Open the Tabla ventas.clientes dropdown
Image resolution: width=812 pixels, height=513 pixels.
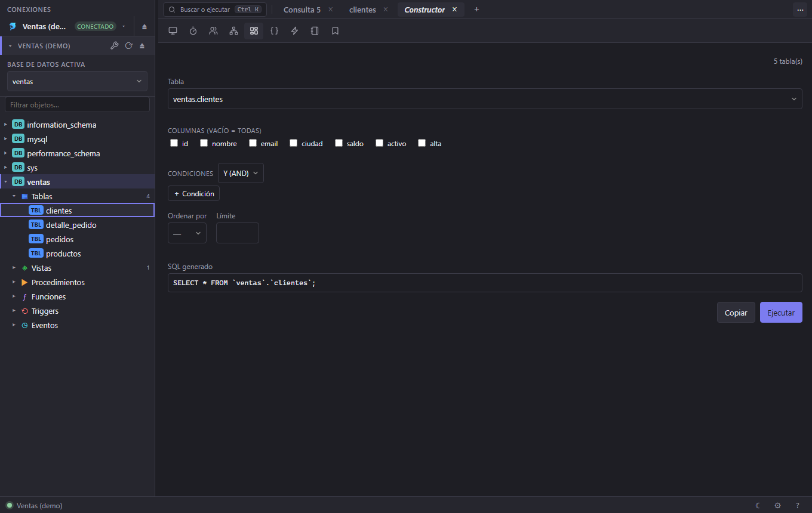[x=485, y=99]
